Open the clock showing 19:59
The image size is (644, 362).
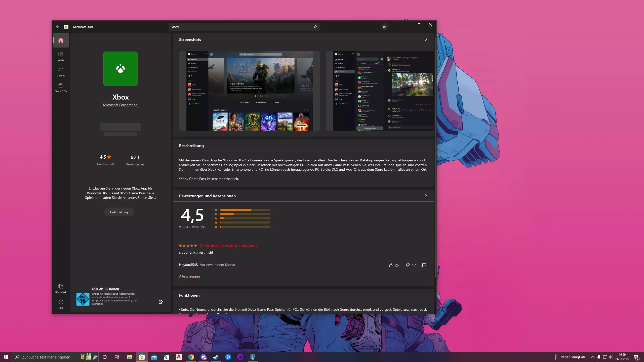coord(622,357)
